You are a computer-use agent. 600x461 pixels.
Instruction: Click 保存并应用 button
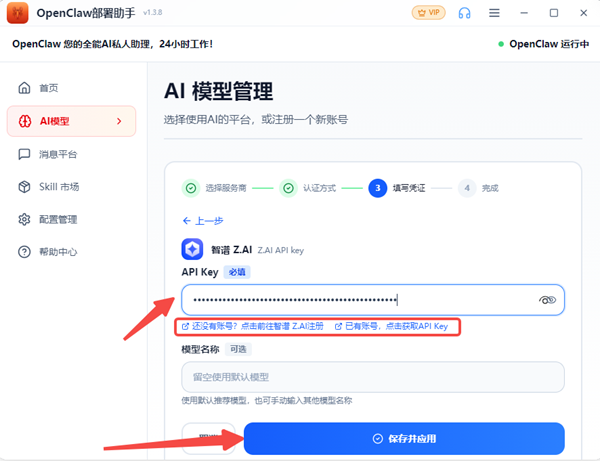tap(404, 438)
